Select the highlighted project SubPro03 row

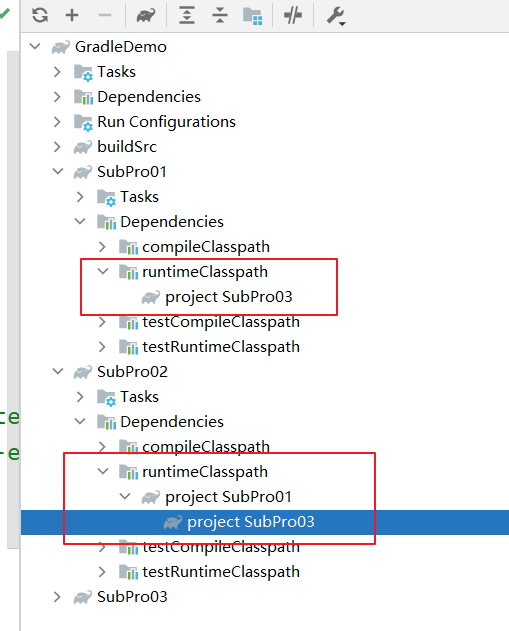click(x=265, y=522)
